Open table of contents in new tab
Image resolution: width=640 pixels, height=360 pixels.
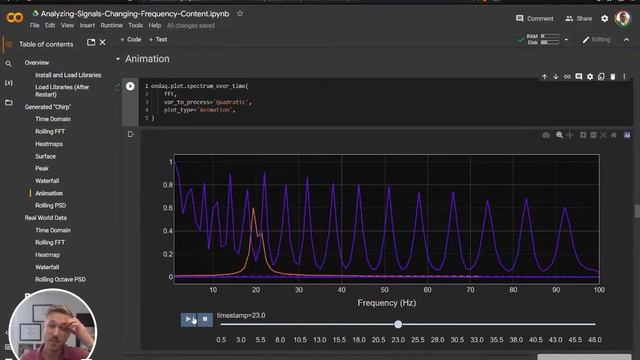click(x=91, y=42)
